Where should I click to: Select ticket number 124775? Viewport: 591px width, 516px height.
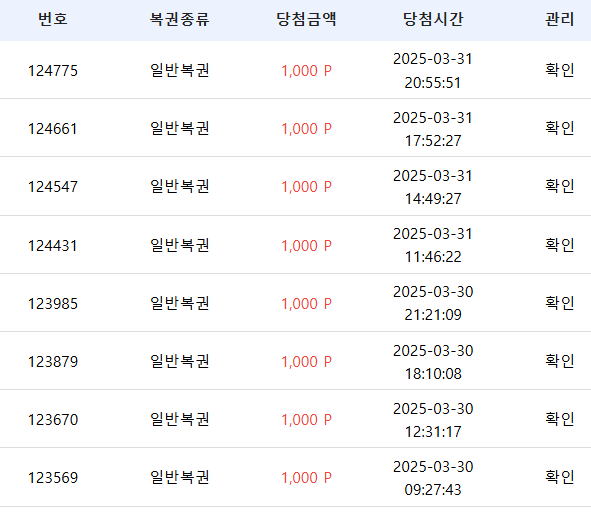click(53, 71)
